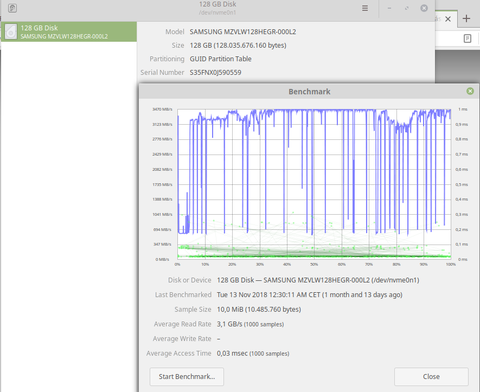
Task: Click the 1735 MB/s axis label
Action: (162, 184)
